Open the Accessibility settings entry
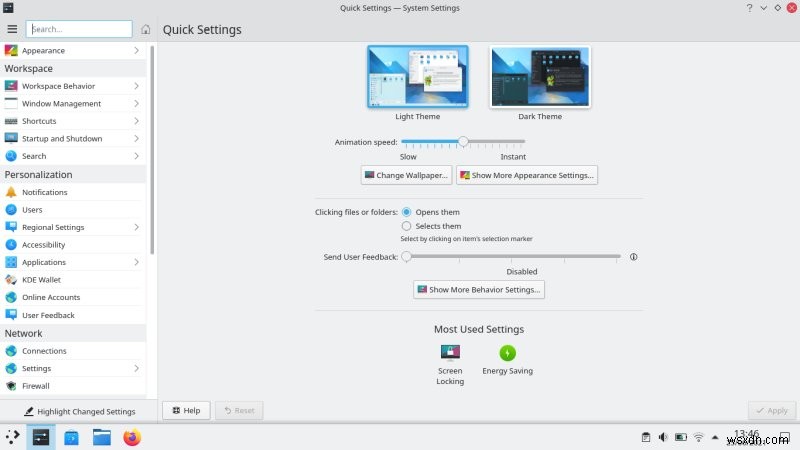This screenshot has width=800, height=450. click(72, 245)
